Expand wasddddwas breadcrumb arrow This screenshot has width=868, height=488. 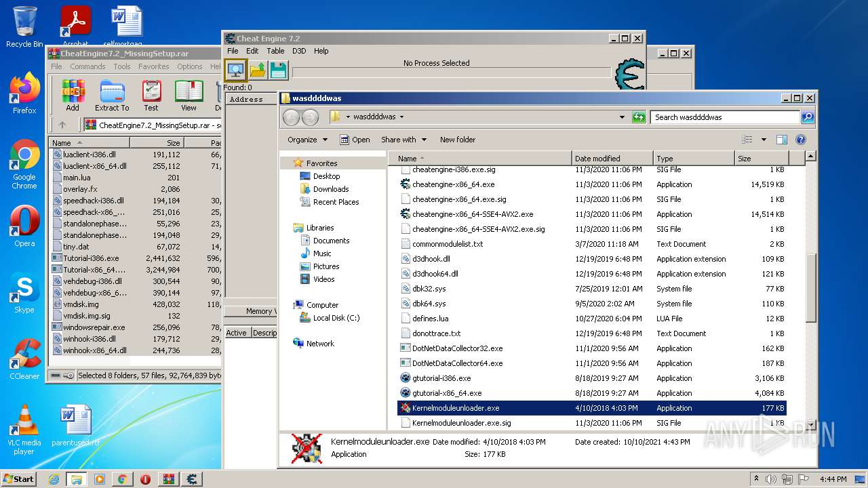click(401, 117)
